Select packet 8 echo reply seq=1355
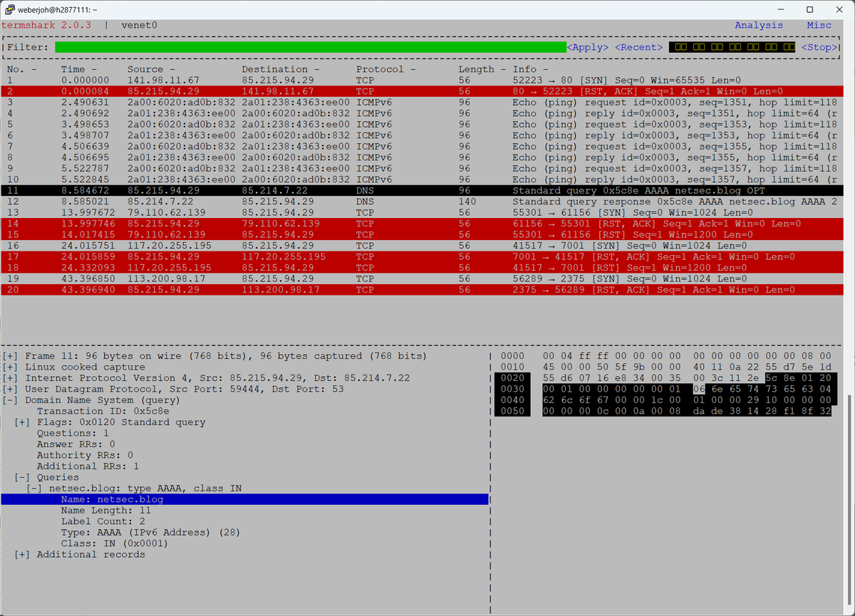The height and width of the screenshot is (616, 855). 423,157
